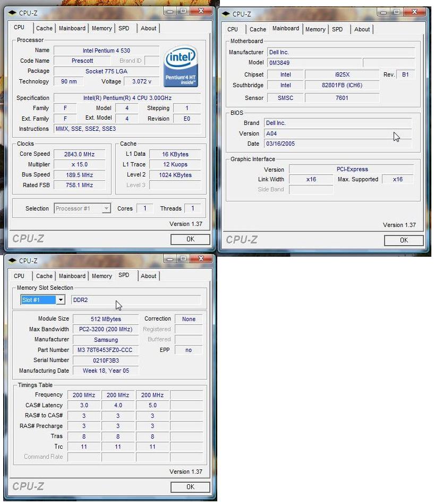The image size is (434, 504).
Task: Open the Cache tab in the SPD window
Action: click(x=44, y=276)
